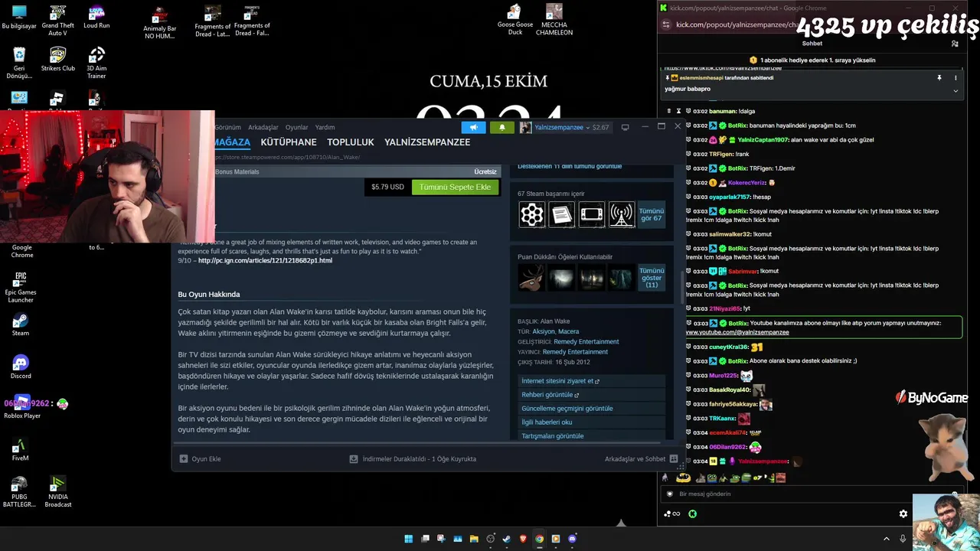The height and width of the screenshot is (551, 980).
Task: Switch to Google Chrome in taskbar
Action: coord(540,539)
